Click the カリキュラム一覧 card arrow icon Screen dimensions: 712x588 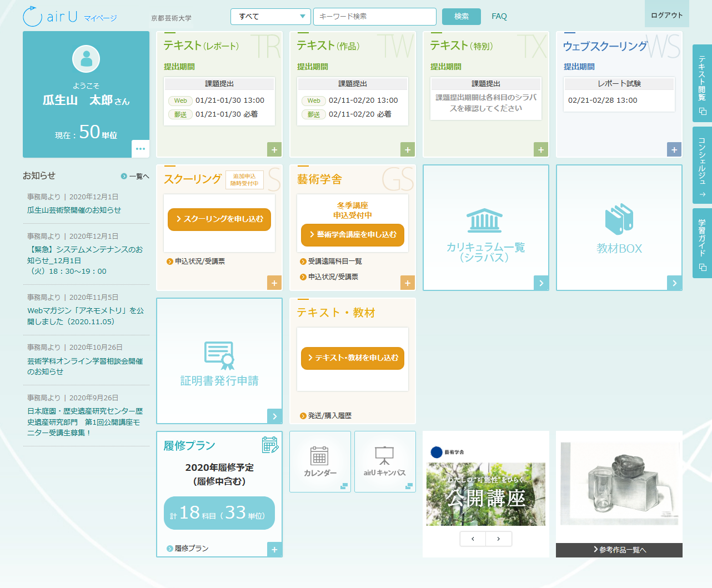point(541,283)
